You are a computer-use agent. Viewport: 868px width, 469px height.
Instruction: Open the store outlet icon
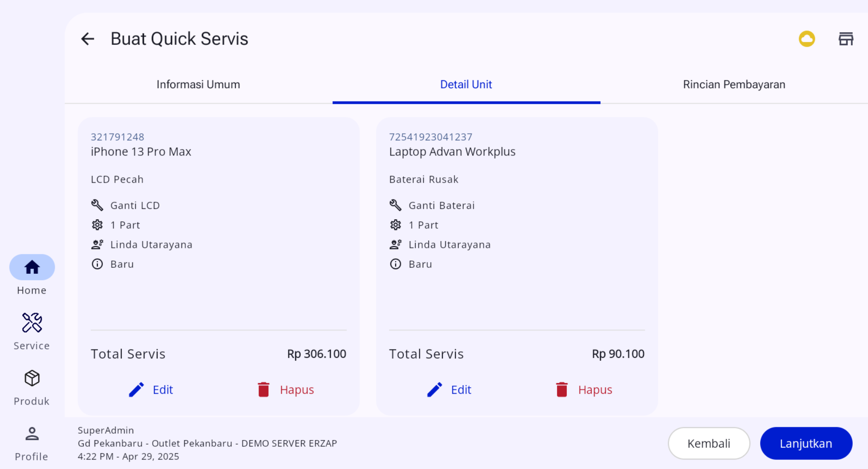pyautogui.click(x=845, y=39)
